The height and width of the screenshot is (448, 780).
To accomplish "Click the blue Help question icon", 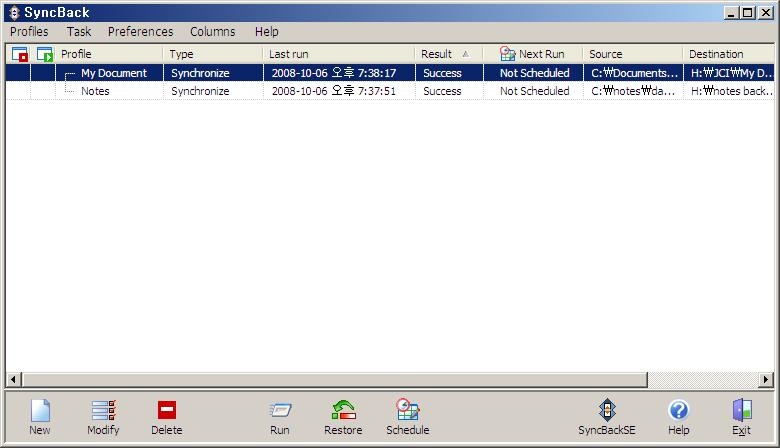I will 679,410.
